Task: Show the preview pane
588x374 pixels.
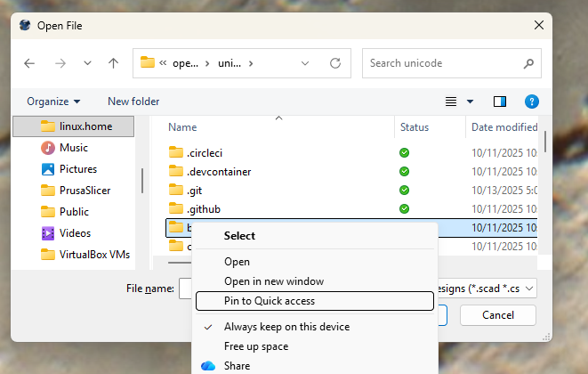Action: click(x=500, y=102)
